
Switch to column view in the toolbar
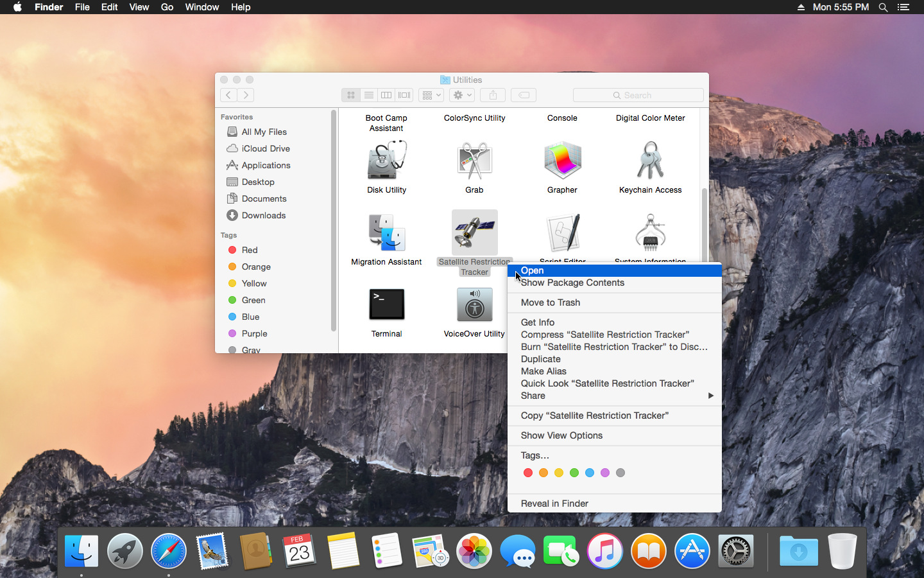click(x=386, y=95)
